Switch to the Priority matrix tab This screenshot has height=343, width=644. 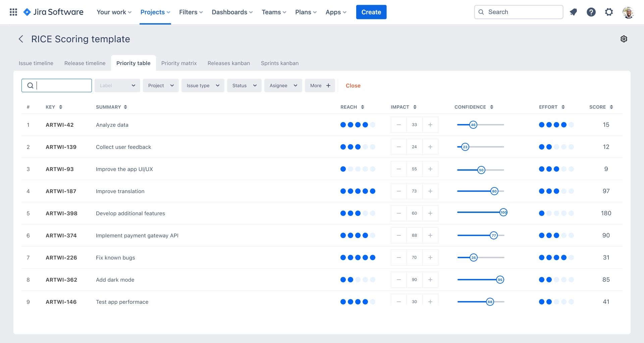179,63
